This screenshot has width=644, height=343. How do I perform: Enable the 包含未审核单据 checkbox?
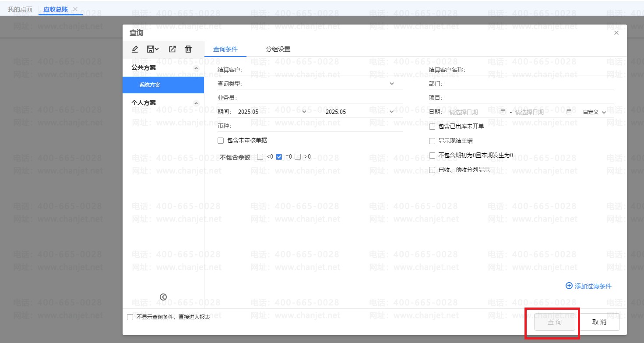pyautogui.click(x=221, y=141)
